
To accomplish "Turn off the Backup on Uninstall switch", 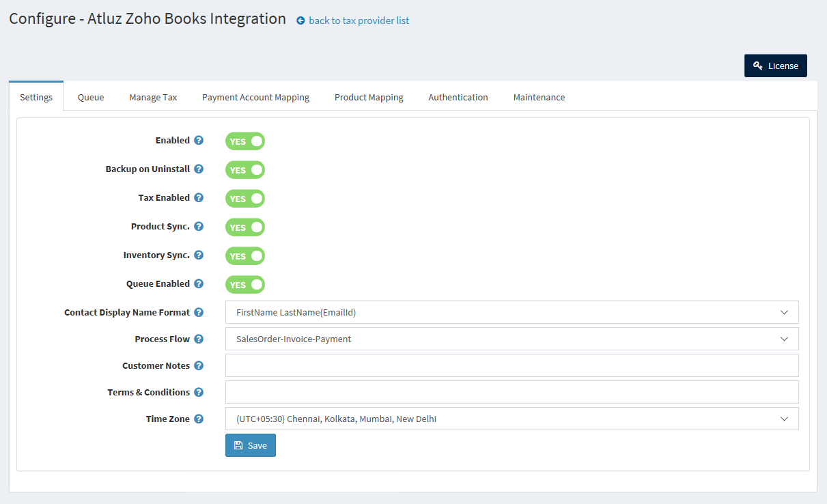I will (245, 170).
